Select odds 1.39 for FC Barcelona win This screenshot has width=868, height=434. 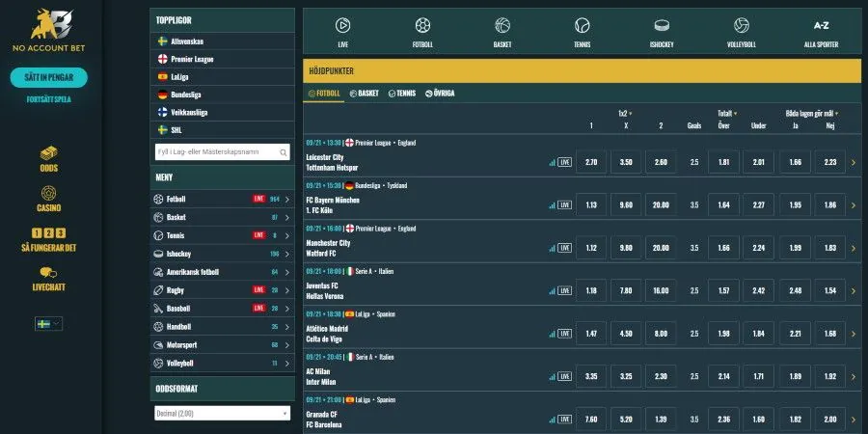pyautogui.click(x=661, y=420)
